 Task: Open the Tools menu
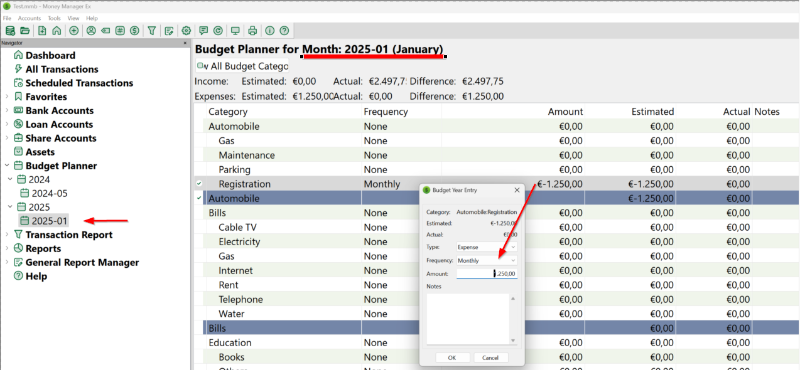pyautogui.click(x=54, y=18)
